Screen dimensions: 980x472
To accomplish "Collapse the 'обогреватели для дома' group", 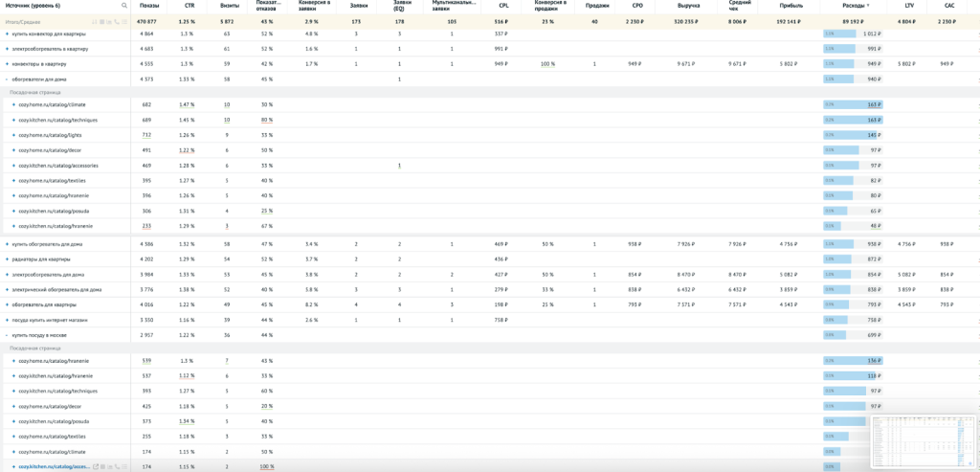I will click(7, 79).
